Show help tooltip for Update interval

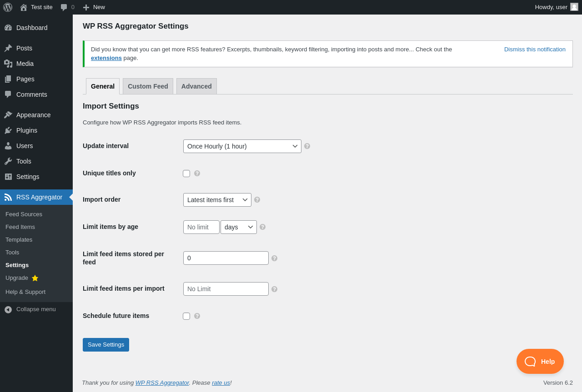coord(307,146)
